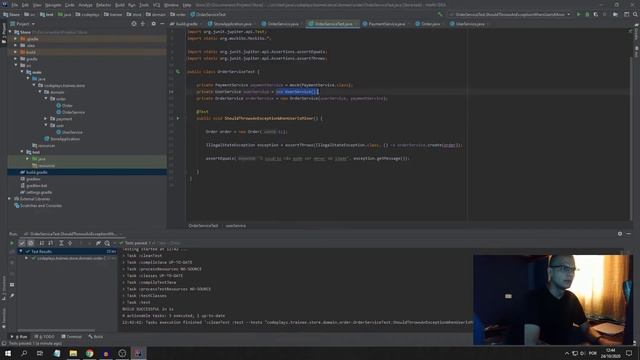Click Expand All icon in Run toolbar
This screenshot has height=360, width=640.
[x=61, y=243]
